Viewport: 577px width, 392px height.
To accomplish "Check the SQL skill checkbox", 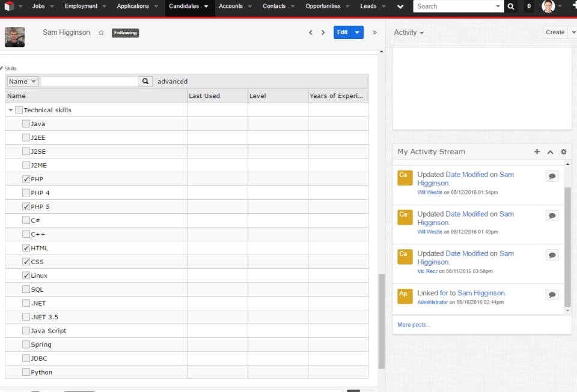I will (26, 289).
